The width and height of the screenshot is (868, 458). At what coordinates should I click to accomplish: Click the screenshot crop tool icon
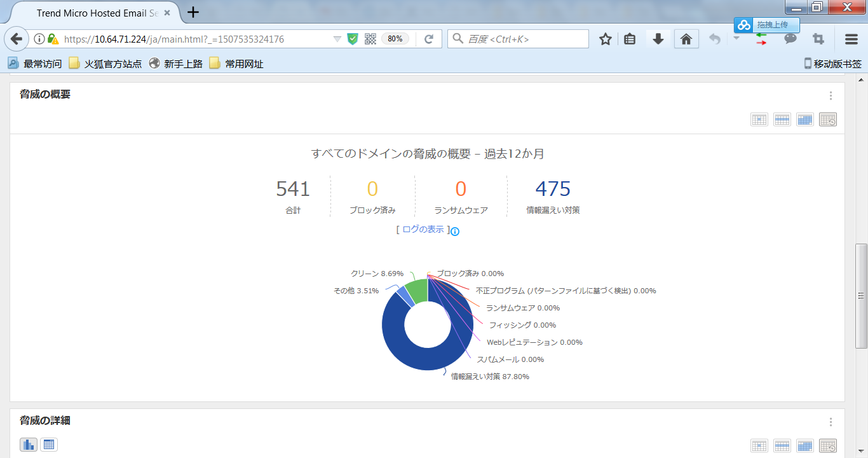point(818,39)
